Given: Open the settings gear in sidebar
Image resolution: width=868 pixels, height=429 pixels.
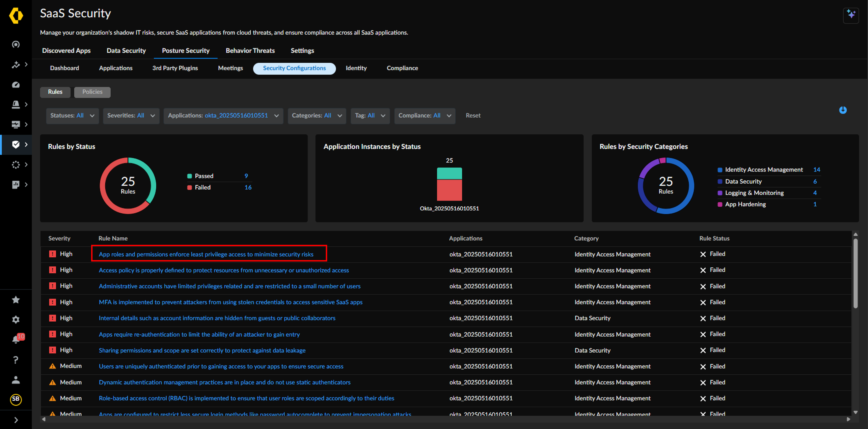Looking at the screenshot, I should tap(16, 319).
